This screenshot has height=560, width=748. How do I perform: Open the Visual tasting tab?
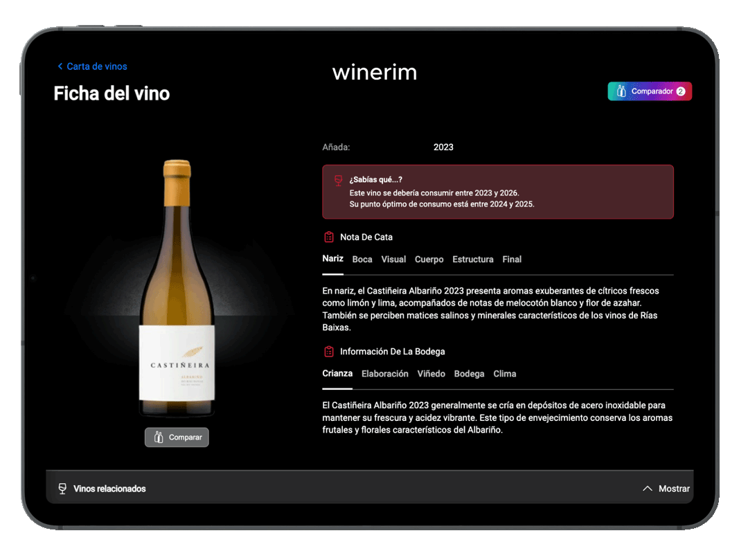[393, 259]
